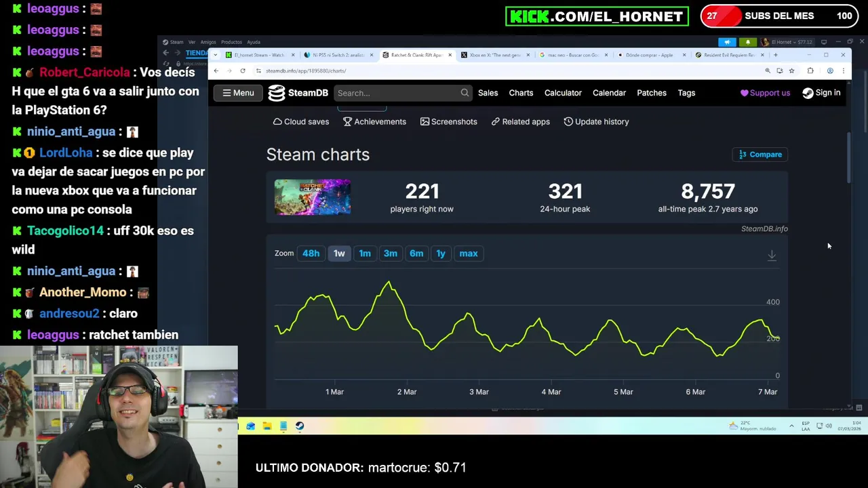The height and width of the screenshot is (488, 868).
Task: Set chart zoom to 48h
Action: click(x=311, y=253)
